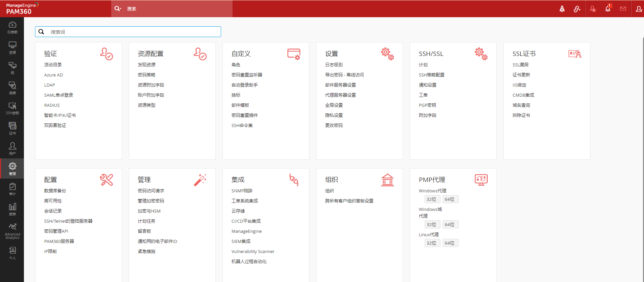The width and height of the screenshot is (644, 282).
Task: Open the Resources (资源) sidebar icon
Action: 12,48
